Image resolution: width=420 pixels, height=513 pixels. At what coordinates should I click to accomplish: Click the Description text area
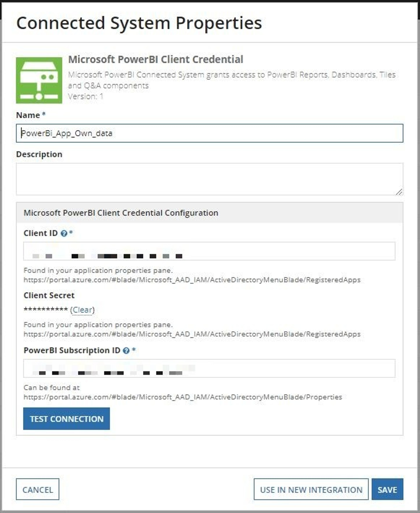[x=210, y=179]
